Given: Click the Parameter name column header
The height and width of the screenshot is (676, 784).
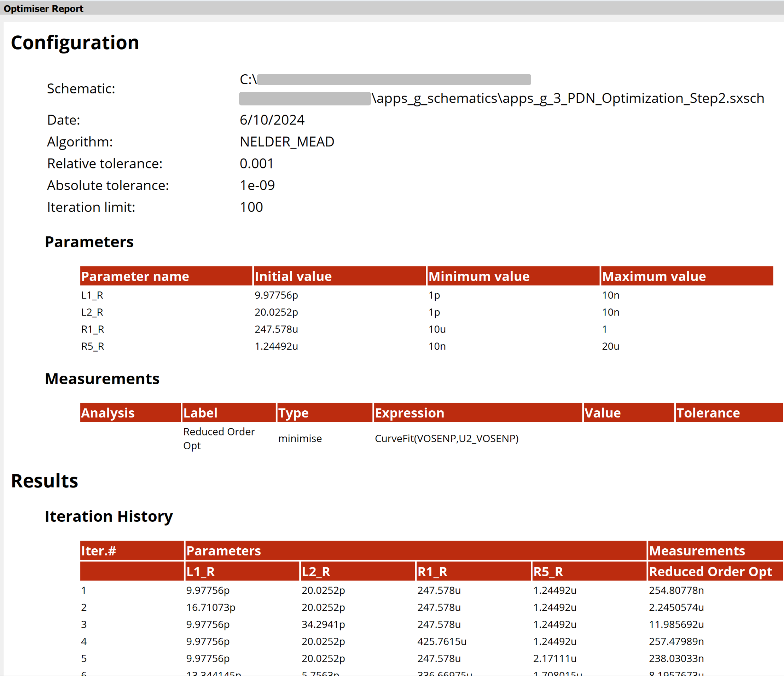Looking at the screenshot, I should [x=135, y=276].
